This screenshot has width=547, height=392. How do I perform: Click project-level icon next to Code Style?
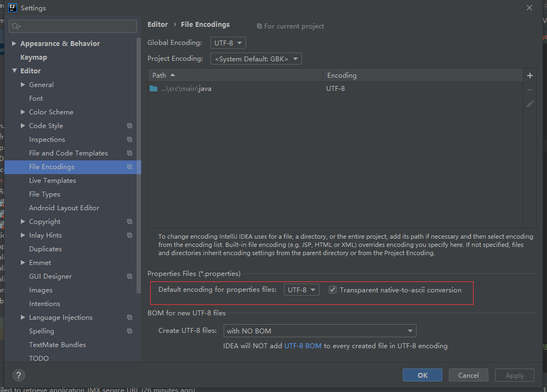(x=130, y=126)
